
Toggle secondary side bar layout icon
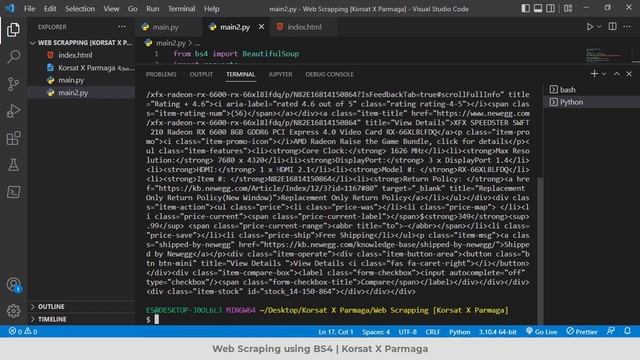pos(550,8)
